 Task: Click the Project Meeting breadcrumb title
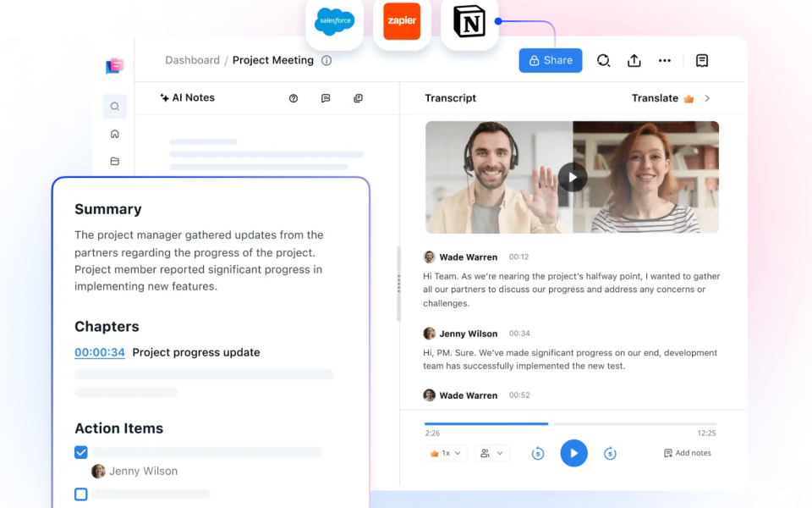click(273, 60)
